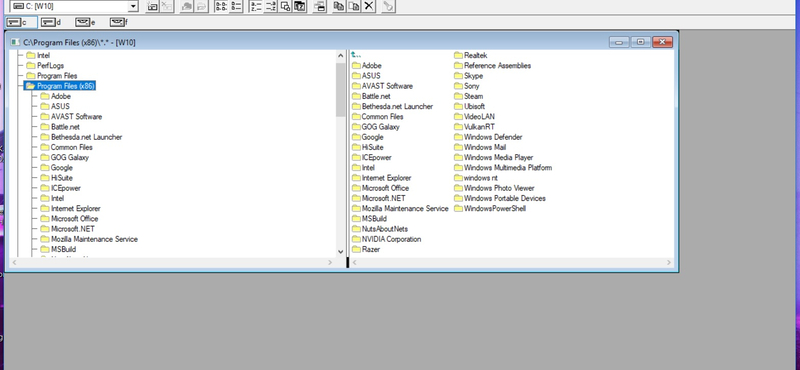The image size is (800, 370).
Task: Open a new window via toolbar icon
Action: pyautogui.click(x=319, y=6)
